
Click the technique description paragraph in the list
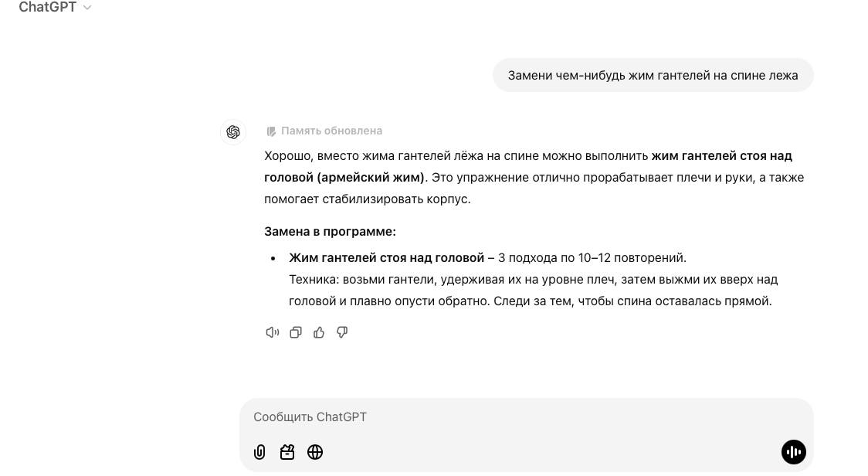point(533,290)
